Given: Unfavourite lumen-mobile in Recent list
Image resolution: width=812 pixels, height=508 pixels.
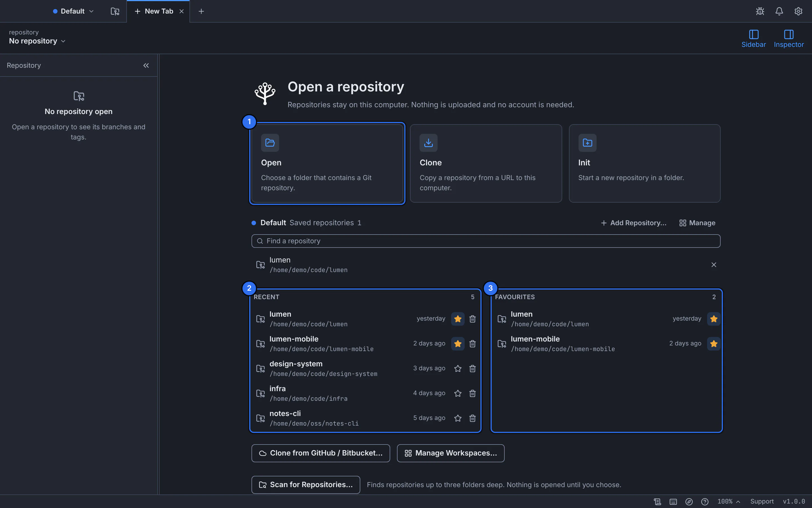Looking at the screenshot, I should 458,344.
